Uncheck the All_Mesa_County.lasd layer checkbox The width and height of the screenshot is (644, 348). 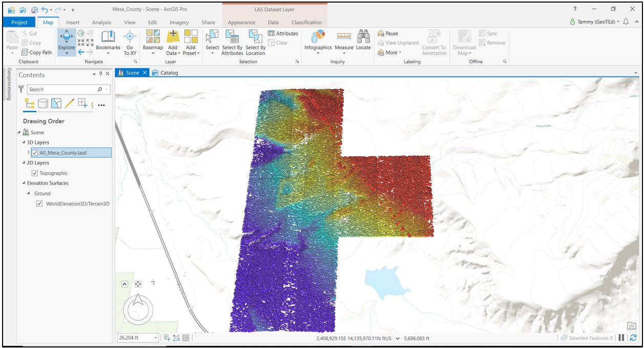[x=35, y=153]
